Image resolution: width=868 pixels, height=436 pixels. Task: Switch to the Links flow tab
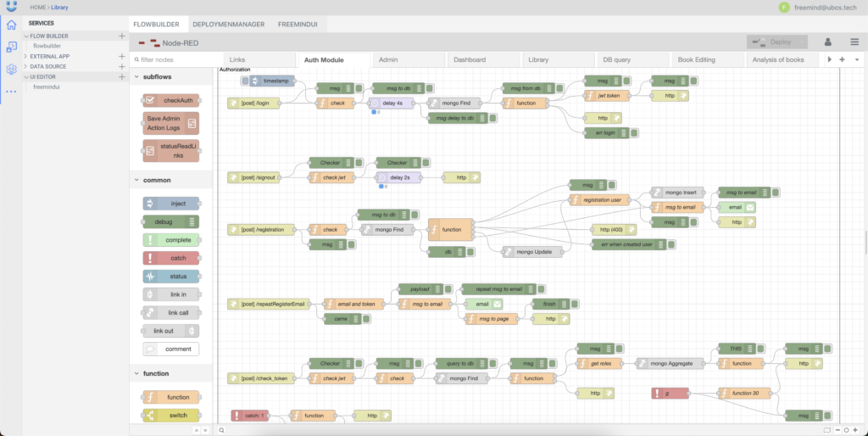pyautogui.click(x=259, y=60)
